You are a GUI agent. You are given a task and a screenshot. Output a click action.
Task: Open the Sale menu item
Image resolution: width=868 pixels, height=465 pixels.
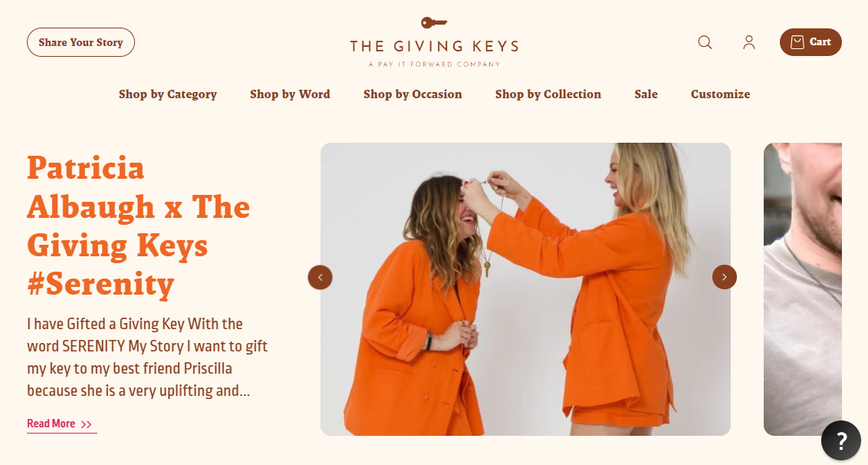[x=646, y=94]
